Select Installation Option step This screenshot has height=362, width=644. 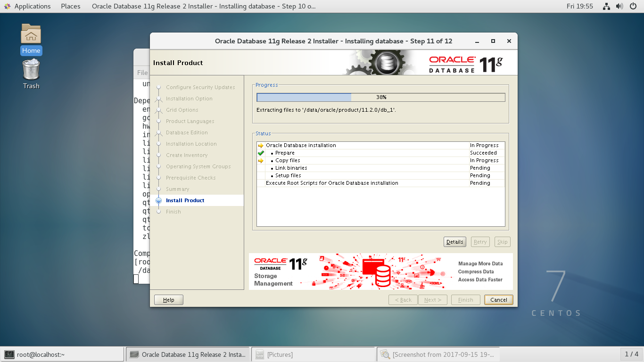pos(189,99)
